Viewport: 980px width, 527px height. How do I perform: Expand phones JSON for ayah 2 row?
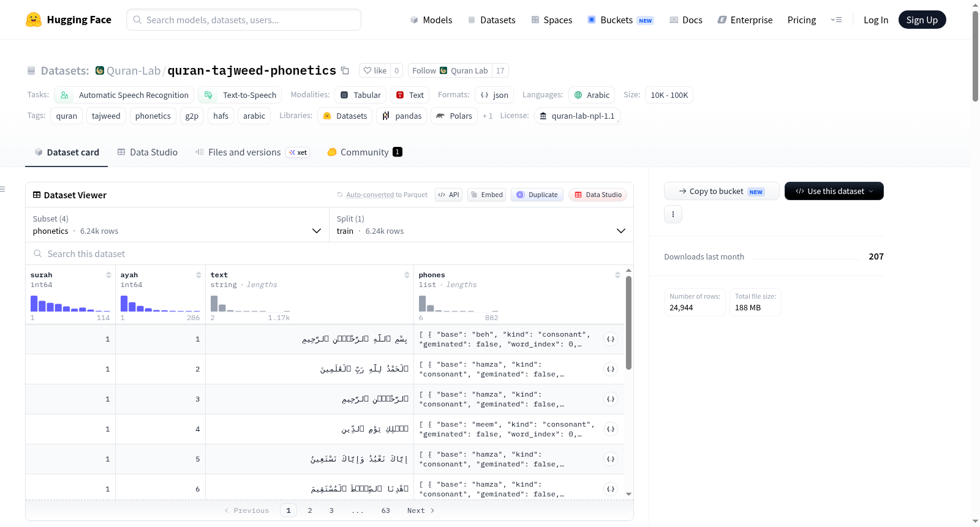(x=611, y=369)
